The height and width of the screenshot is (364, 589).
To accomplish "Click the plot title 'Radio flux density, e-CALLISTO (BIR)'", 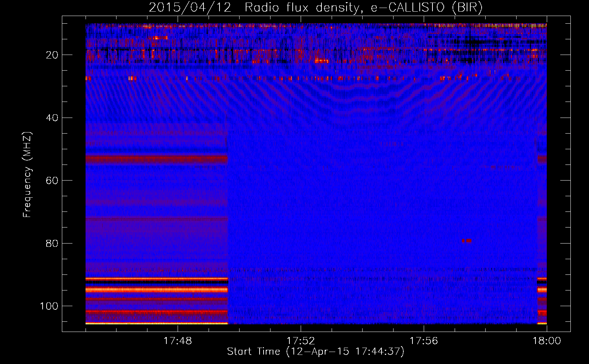I will click(363, 7).
